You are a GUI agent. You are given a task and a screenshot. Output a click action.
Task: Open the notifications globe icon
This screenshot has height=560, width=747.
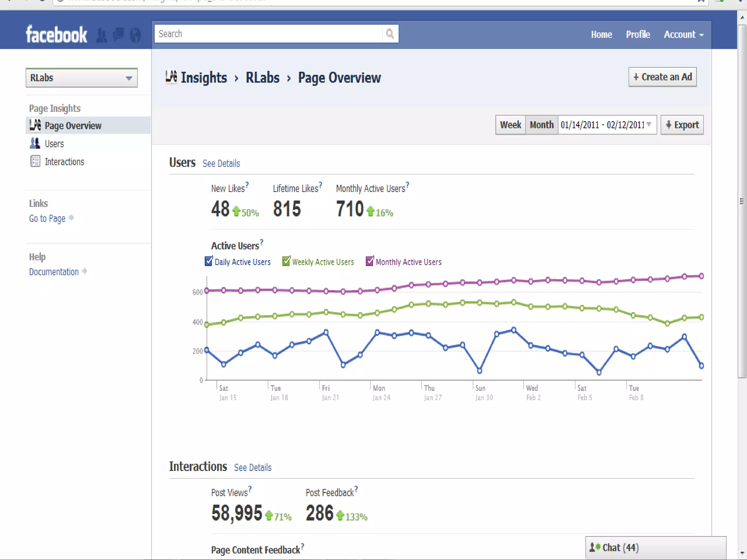point(135,35)
